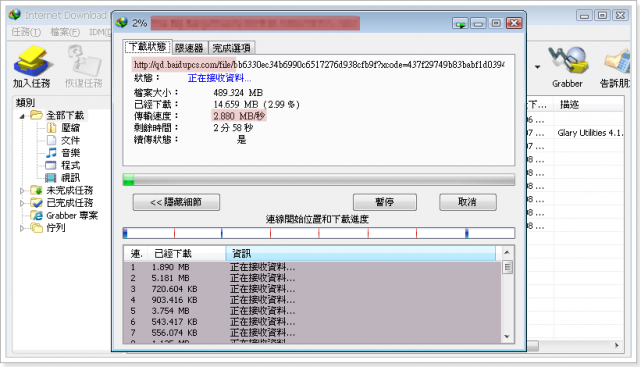Select connection row 1 with 1.890 MB
Viewport: 640px width, 367px height.
click(x=312, y=267)
